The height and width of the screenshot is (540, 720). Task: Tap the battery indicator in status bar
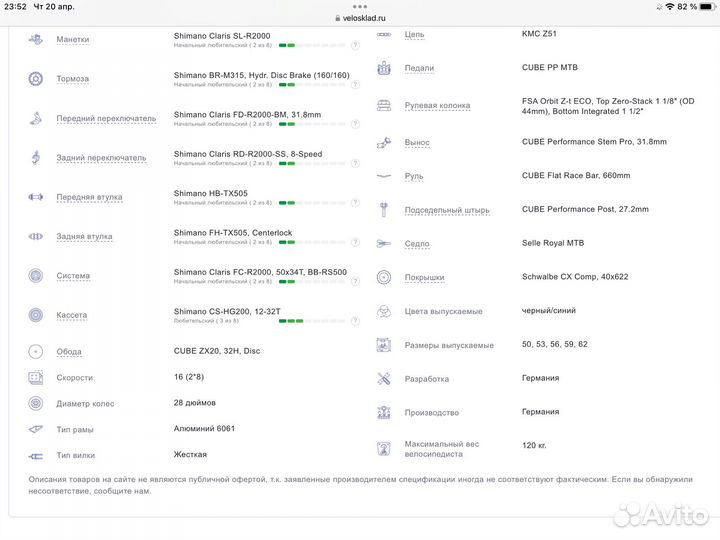[x=707, y=6]
